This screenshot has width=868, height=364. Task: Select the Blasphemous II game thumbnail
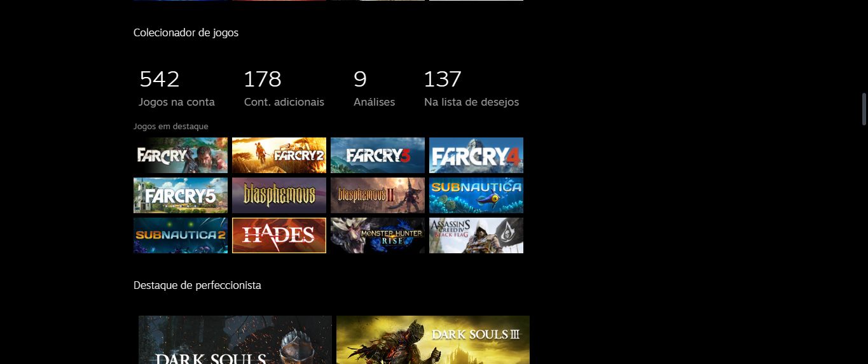[378, 195]
